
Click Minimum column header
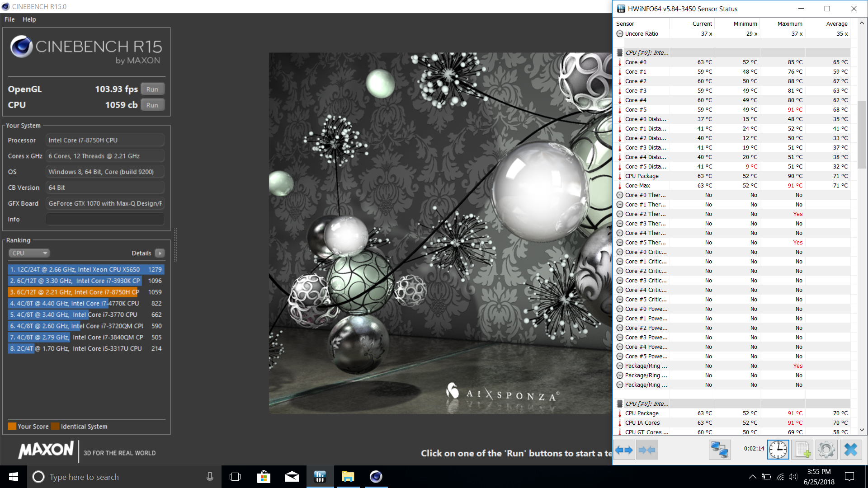pos(737,24)
